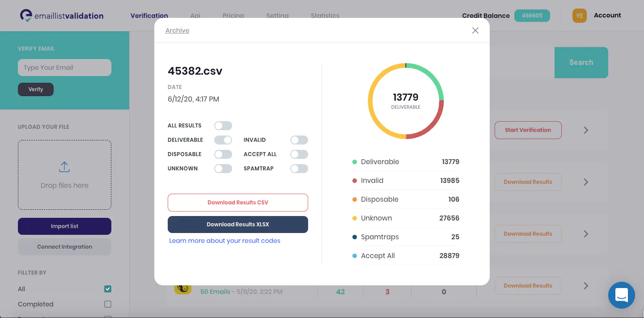Click the emaillistvalidation logo
This screenshot has width=644, height=318.
pos(62,16)
